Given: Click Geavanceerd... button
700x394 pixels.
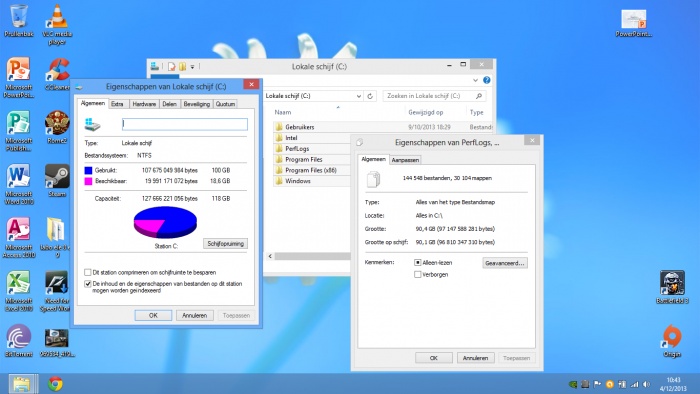Looking at the screenshot, I should (505, 263).
